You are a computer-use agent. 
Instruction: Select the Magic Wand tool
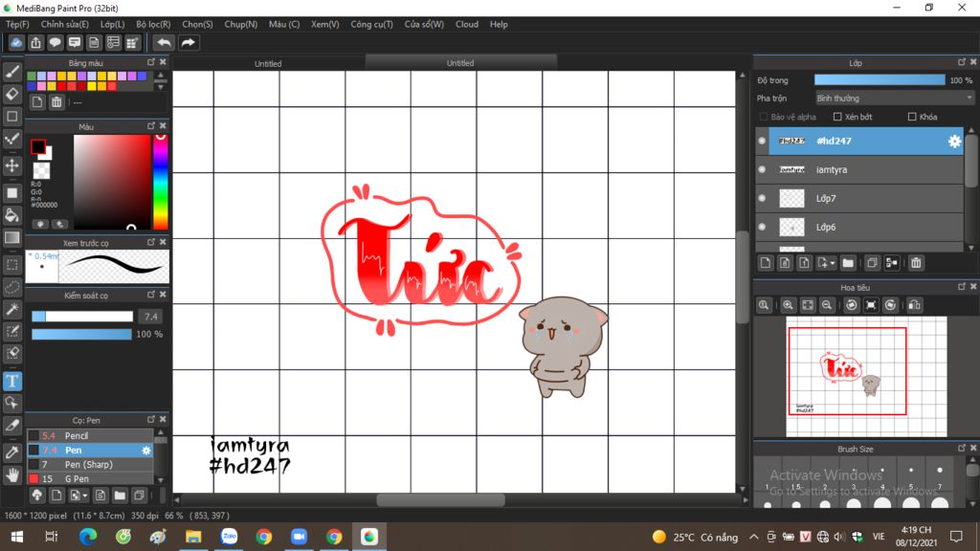[11, 310]
